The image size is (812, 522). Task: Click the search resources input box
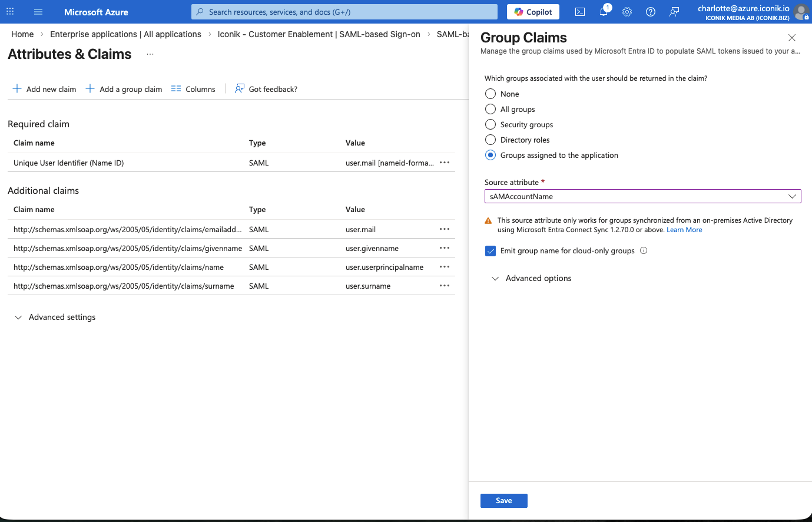pyautogui.click(x=344, y=12)
